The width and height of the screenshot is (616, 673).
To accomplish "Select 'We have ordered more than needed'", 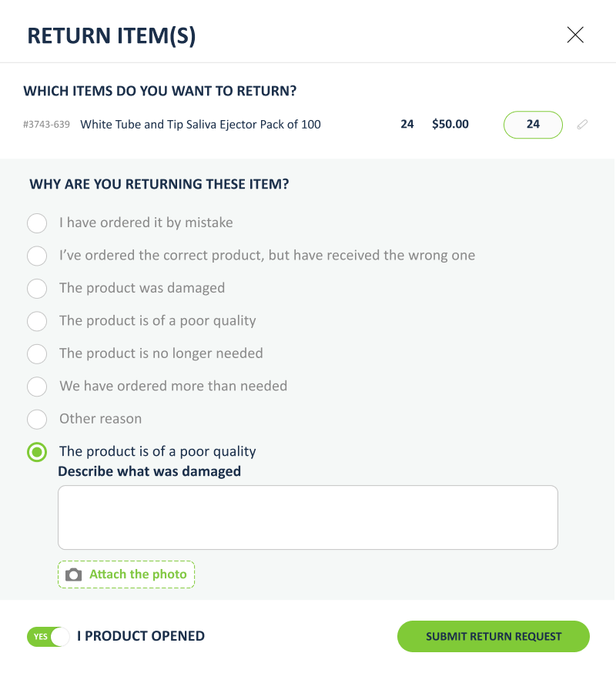I will click(37, 387).
